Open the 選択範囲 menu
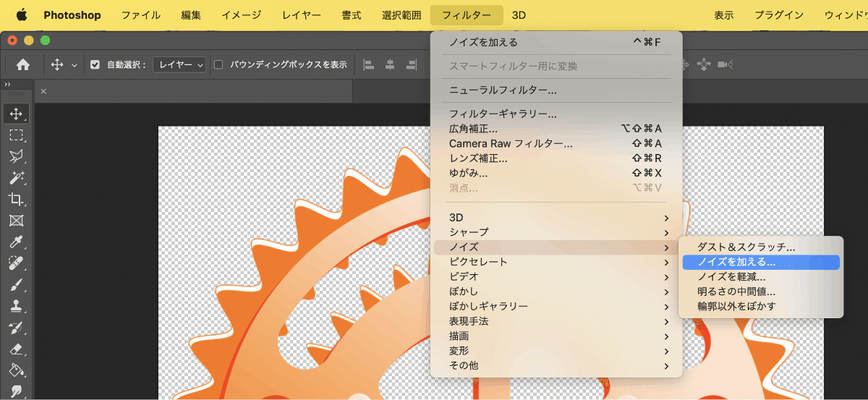The height and width of the screenshot is (400, 868). click(401, 14)
